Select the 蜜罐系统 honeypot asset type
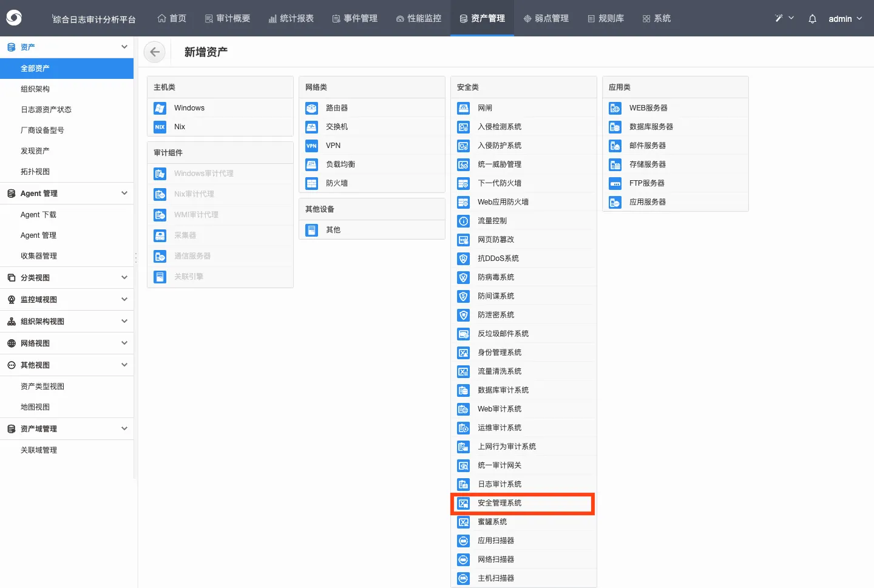The height and width of the screenshot is (588, 874). (x=493, y=521)
